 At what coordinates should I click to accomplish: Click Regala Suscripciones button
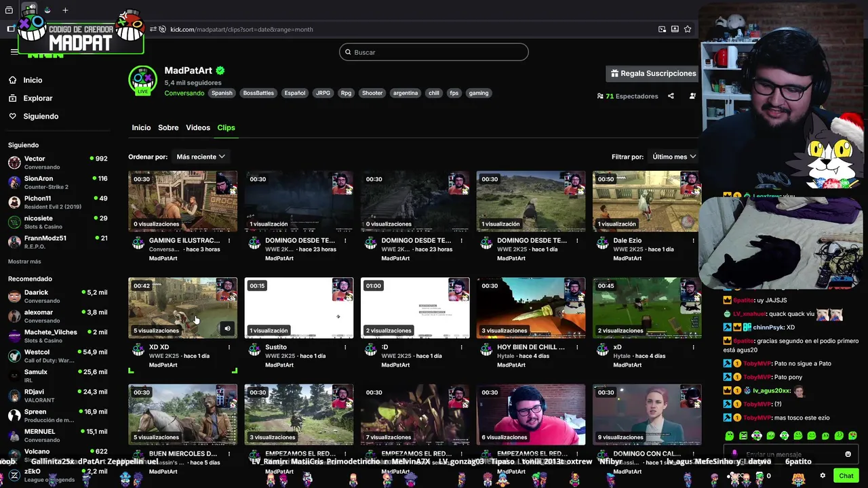[654, 73]
